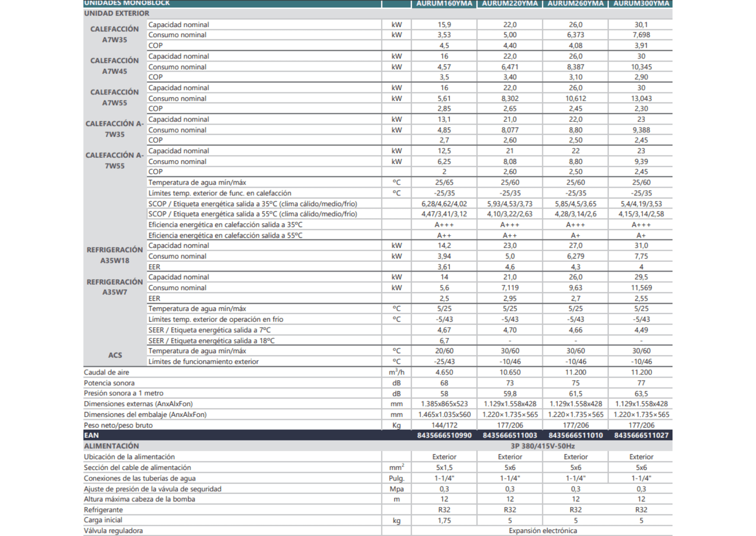Select the REFRIGERACIÓN A35W7 group label
The width and height of the screenshot is (756, 536).
coord(115,287)
